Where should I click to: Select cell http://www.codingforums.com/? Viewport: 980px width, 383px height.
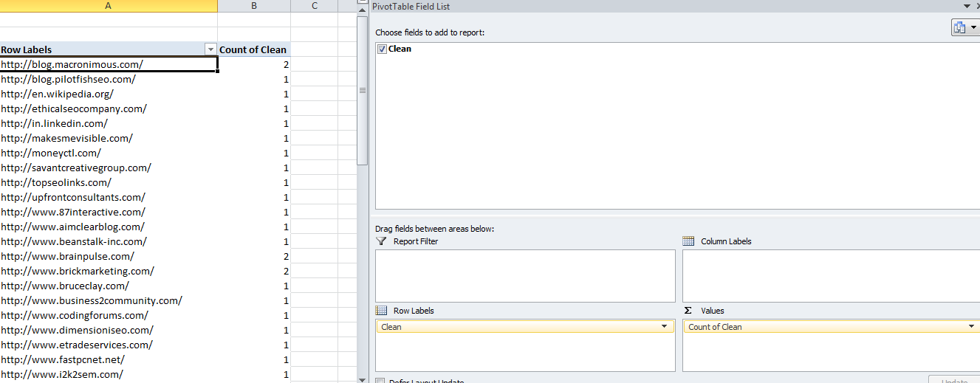pyautogui.click(x=109, y=315)
